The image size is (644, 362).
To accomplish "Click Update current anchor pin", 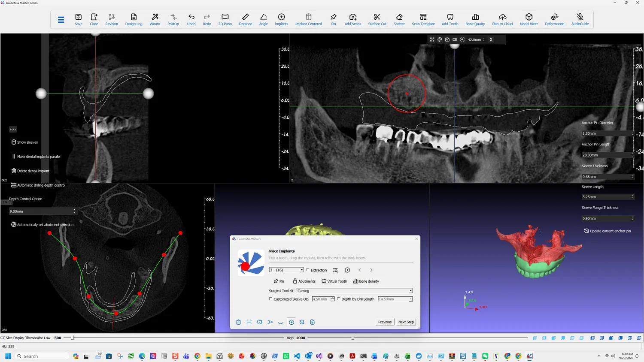I will click(x=607, y=231).
